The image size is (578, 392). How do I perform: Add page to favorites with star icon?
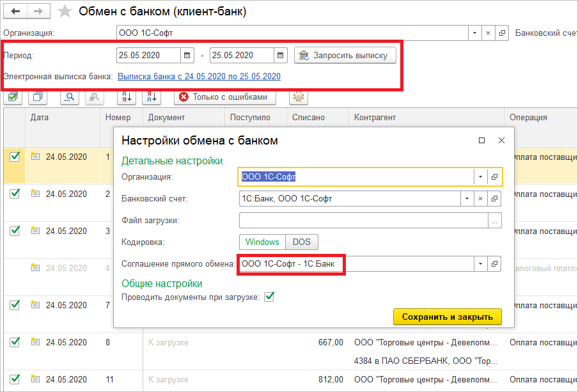tap(65, 12)
